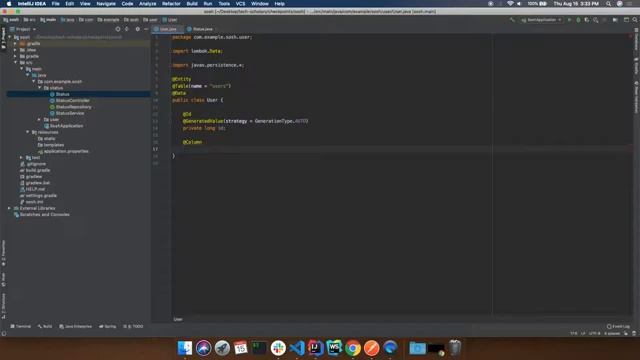Collapse the status package arrow

point(40,88)
